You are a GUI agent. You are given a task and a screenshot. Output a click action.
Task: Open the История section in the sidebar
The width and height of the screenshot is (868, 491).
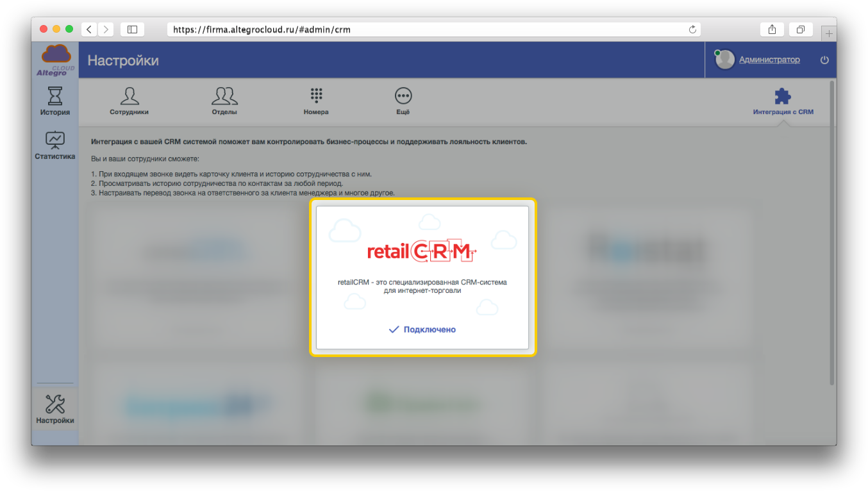pos(54,102)
